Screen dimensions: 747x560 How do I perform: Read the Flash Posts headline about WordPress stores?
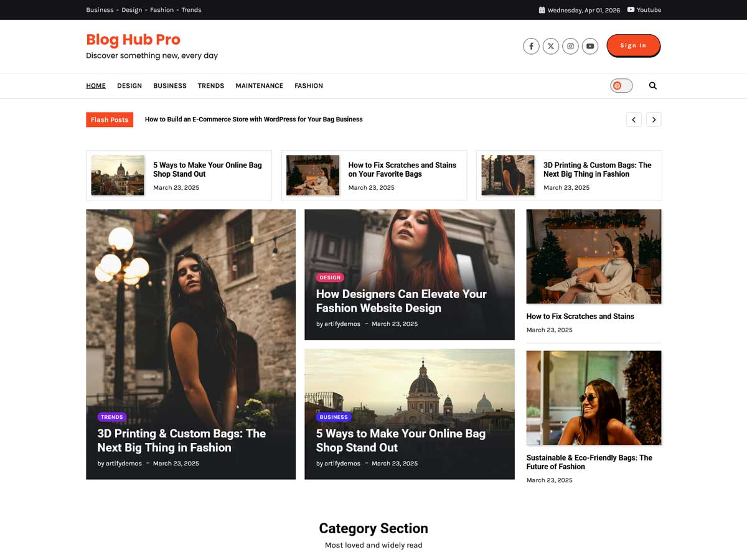(x=253, y=119)
